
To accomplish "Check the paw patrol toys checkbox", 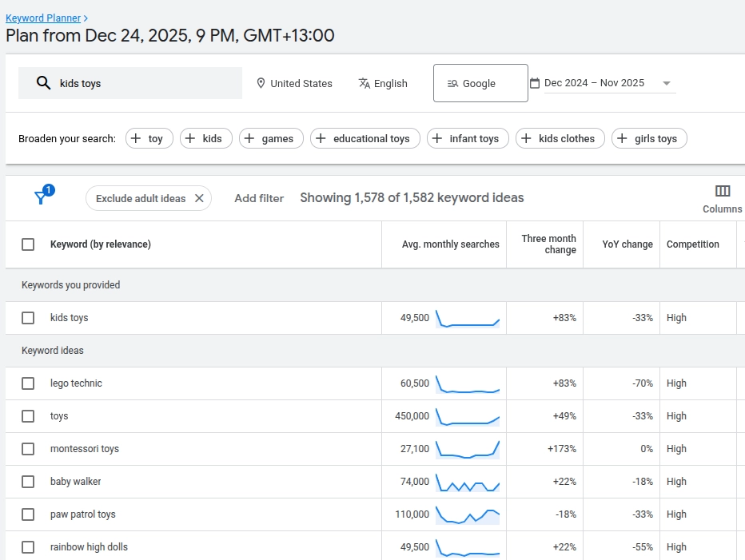I will point(28,514).
